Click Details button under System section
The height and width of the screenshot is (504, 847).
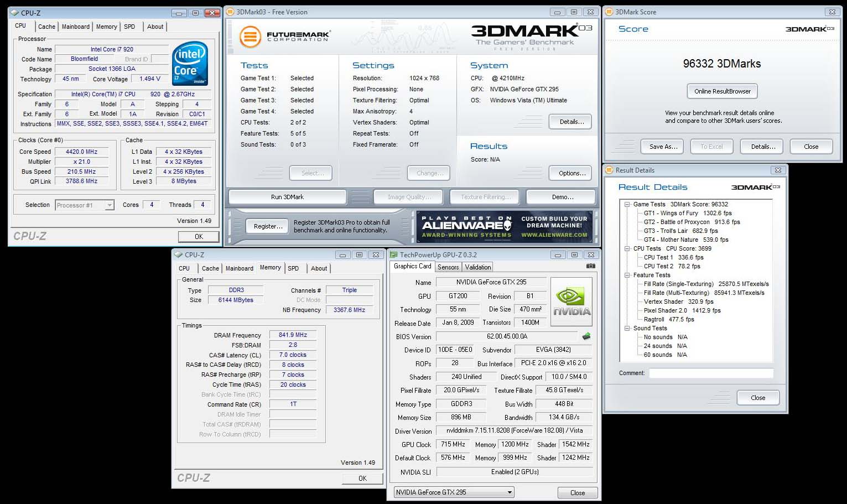click(571, 122)
